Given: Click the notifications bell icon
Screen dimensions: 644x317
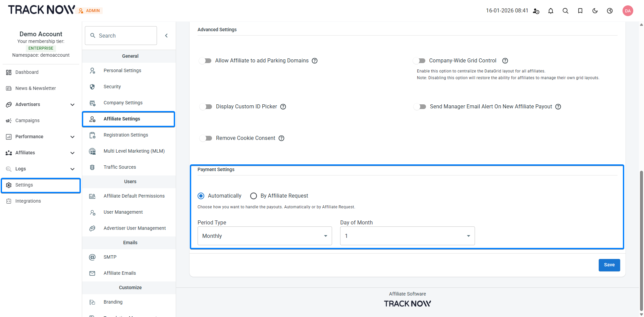Looking at the screenshot, I should click(551, 11).
